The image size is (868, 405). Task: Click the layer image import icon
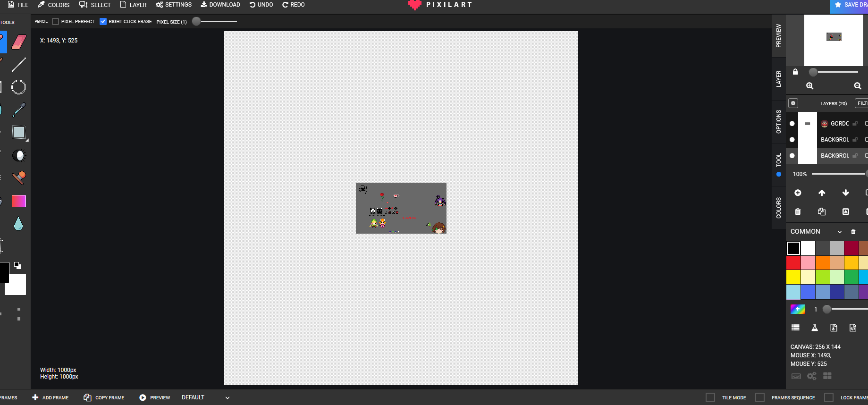click(x=846, y=211)
